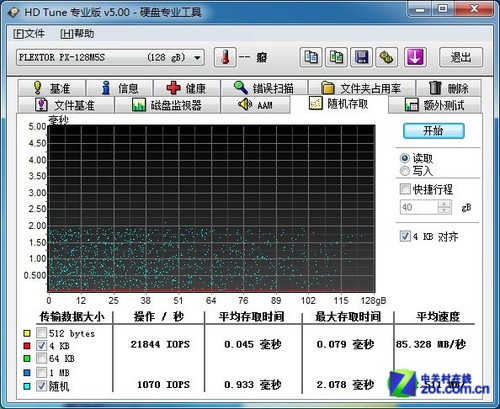Click the 最大存取时间 column header
Viewport: 500px width, 409px height.
pos(348,316)
